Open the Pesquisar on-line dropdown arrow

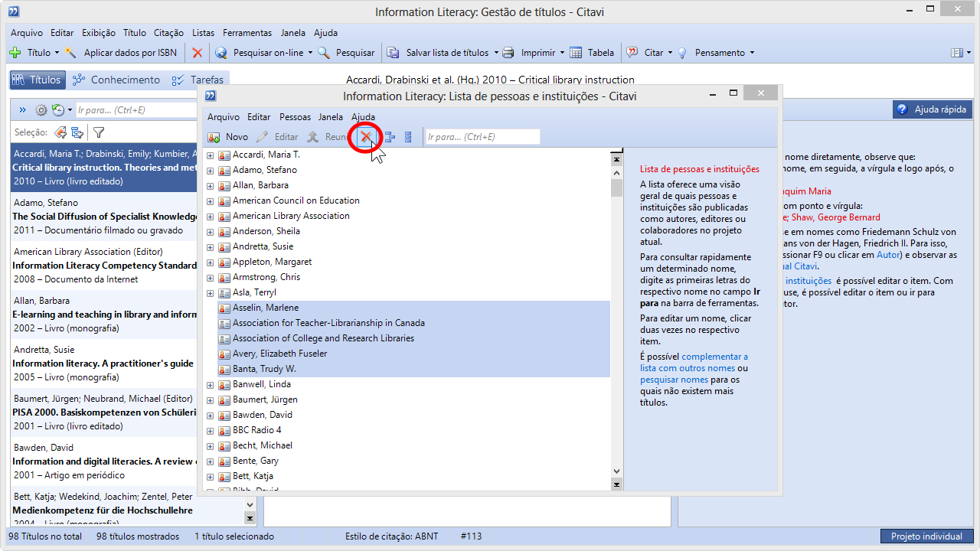[310, 53]
